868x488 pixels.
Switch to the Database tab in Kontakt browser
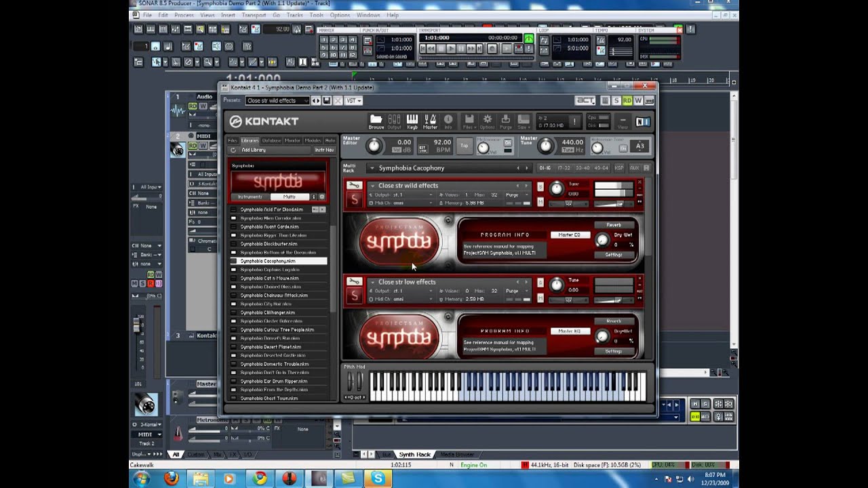click(x=271, y=140)
